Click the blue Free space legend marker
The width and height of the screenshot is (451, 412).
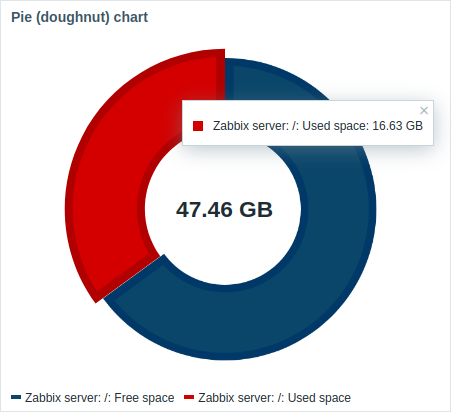point(16,397)
